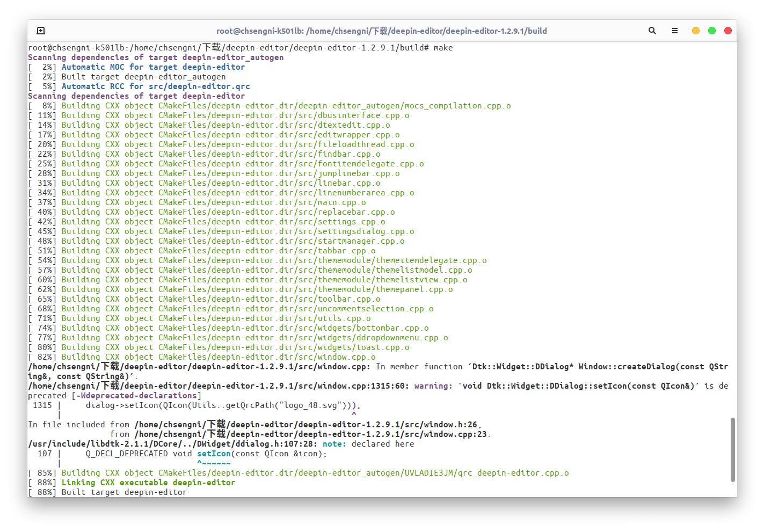The height and width of the screenshot is (532, 764).
Task: Click the "[-Wdeprecated-declarations]" flag text
Action: 136,396
